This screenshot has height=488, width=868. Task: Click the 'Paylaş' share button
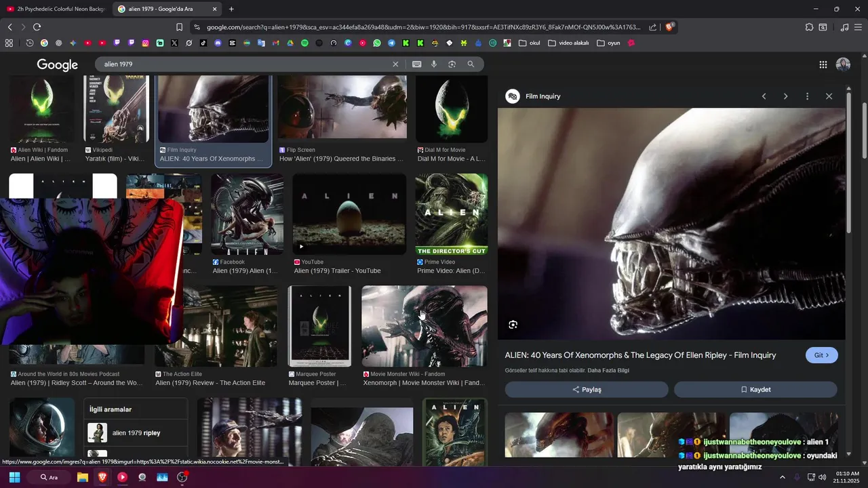pyautogui.click(x=587, y=390)
